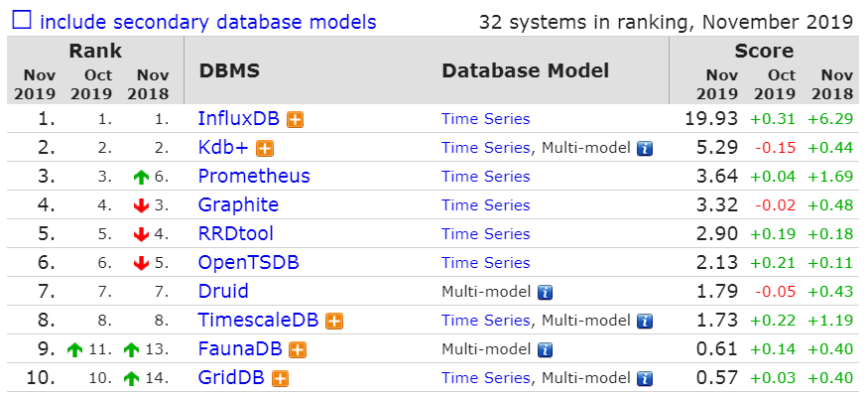Click the orange plus icon beside Kdb+
Viewport: 868px width, 397px height.
point(265,149)
